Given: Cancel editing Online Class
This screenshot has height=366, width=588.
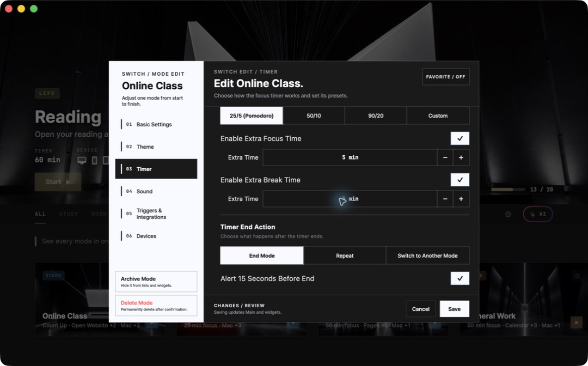Looking at the screenshot, I should [x=421, y=309].
